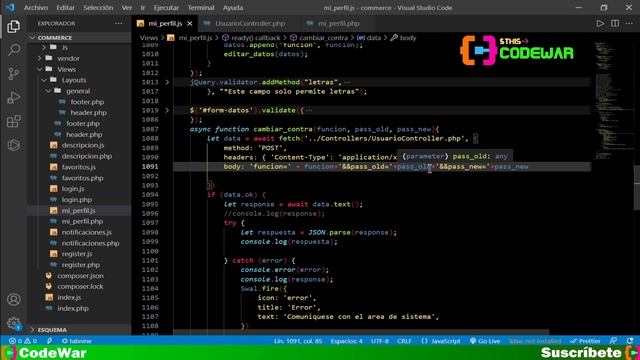
Task: Switch to UsuarioController.php tab
Action: pos(249,24)
